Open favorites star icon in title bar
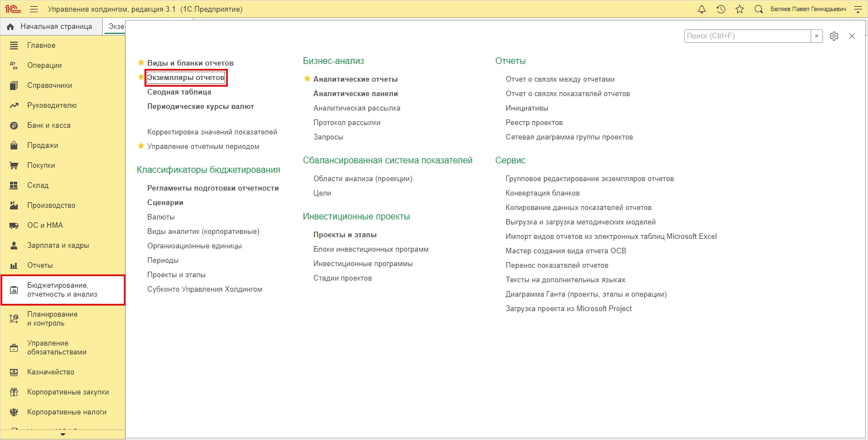Image resolution: width=868 pixels, height=440 pixels. (740, 9)
